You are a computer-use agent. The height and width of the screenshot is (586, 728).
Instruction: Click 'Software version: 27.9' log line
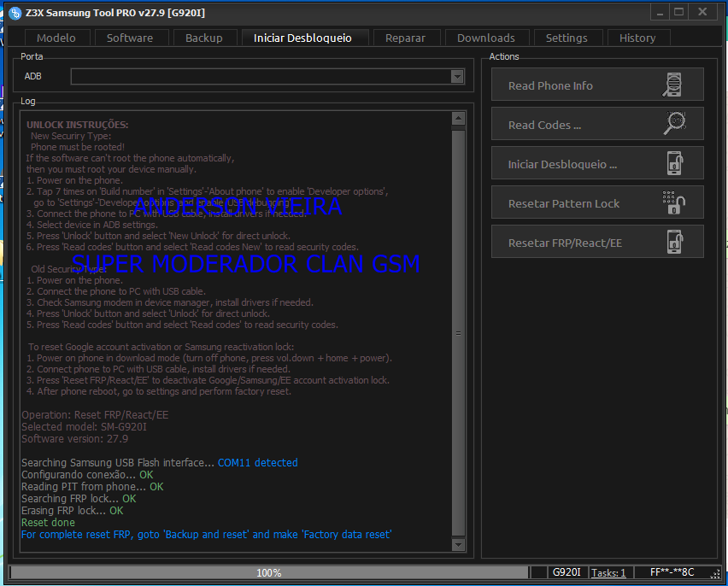pos(74,439)
